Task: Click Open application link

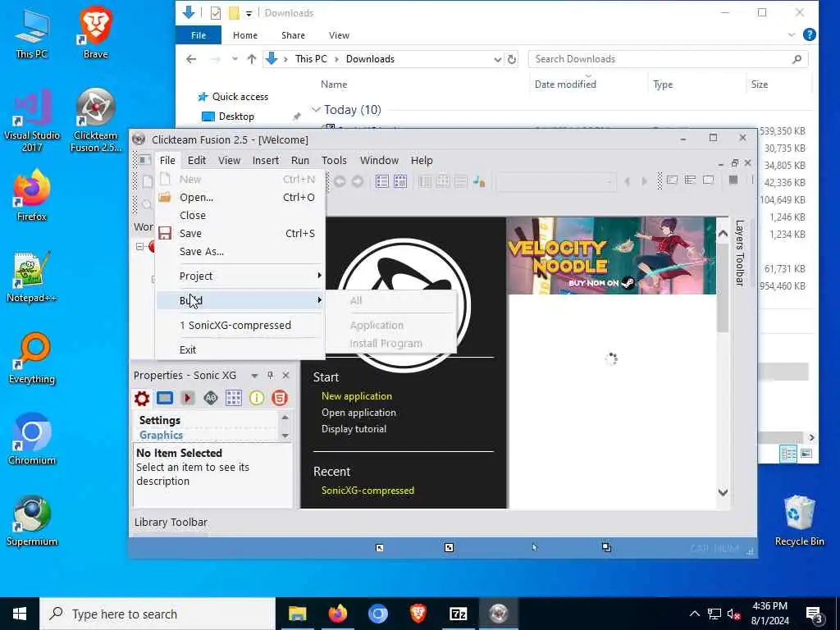Action: [x=359, y=413]
